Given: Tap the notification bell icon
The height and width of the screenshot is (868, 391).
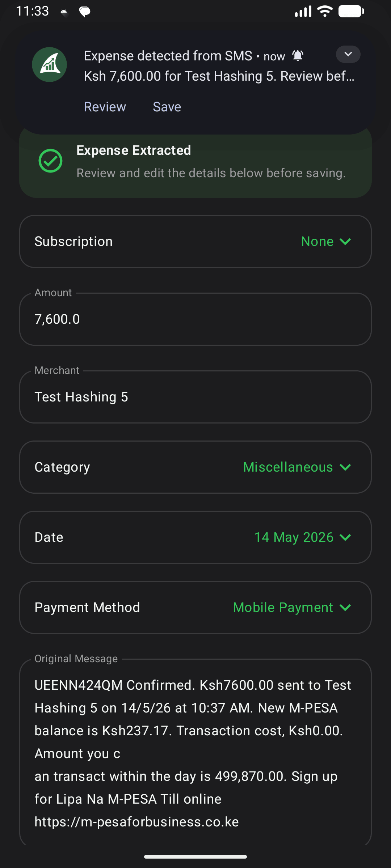Looking at the screenshot, I should (298, 56).
